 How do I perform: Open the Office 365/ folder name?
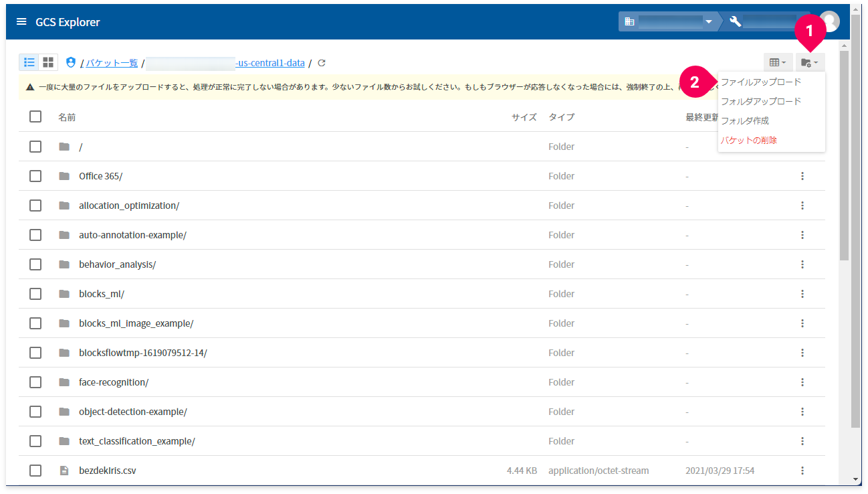pos(100,176)
